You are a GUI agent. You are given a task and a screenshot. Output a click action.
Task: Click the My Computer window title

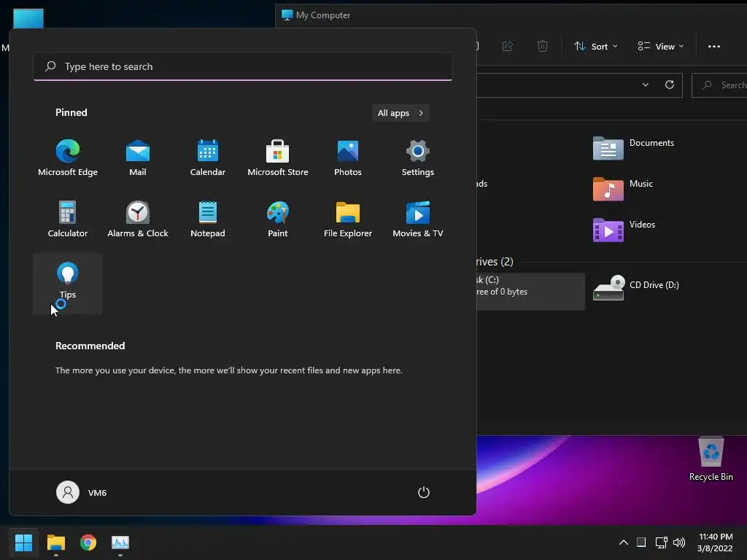tap(323, 15)
